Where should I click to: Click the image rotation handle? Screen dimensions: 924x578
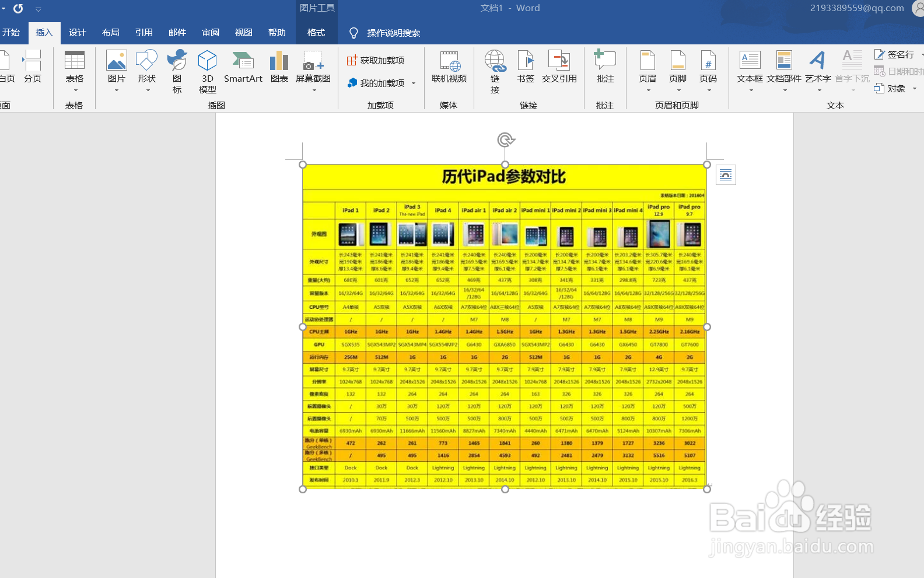point(506,140)
